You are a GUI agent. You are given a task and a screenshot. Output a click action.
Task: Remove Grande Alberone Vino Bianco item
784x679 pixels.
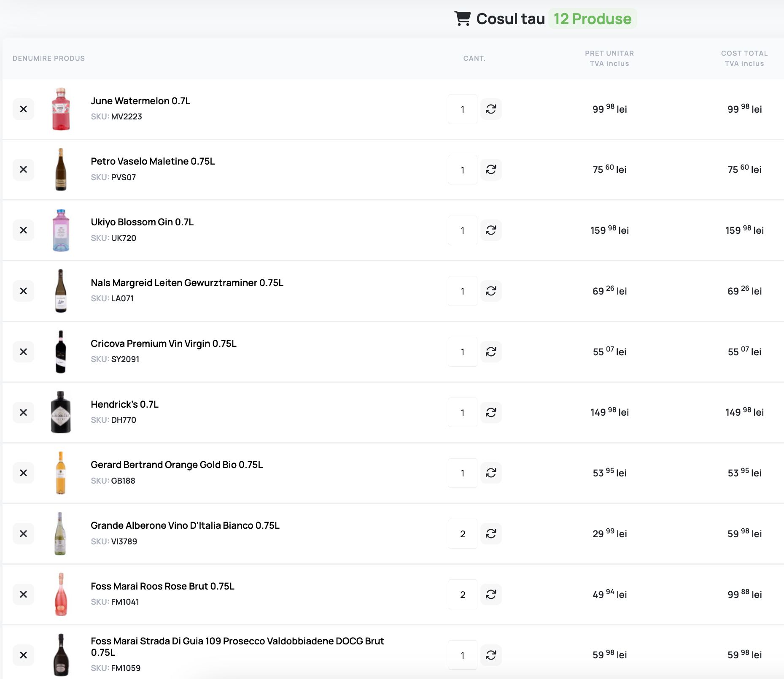(24, 534)
